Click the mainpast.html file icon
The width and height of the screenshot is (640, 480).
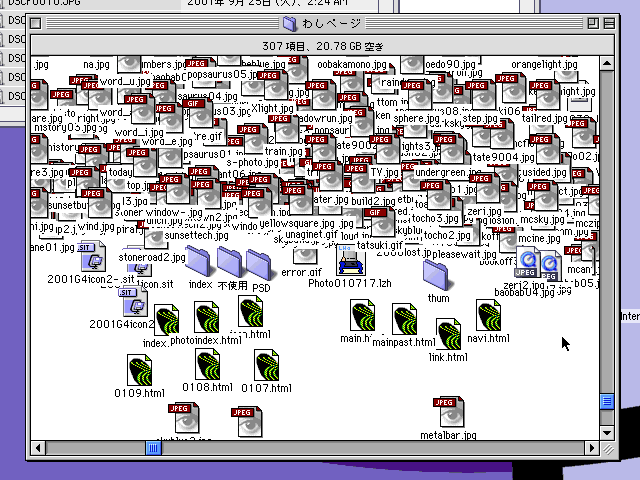point(405,320)
